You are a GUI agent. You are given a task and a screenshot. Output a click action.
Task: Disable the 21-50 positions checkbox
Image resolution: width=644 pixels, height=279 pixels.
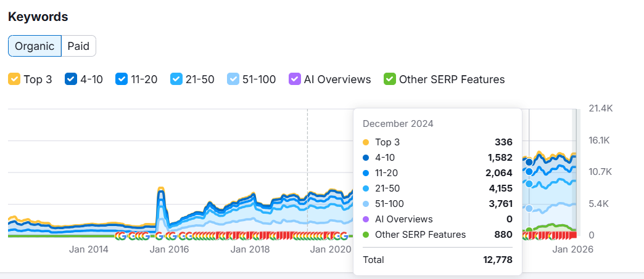(176, 79)
